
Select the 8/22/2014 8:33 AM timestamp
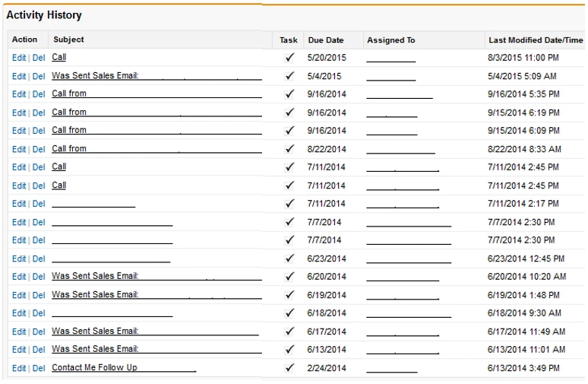click(x=524, y=149)
